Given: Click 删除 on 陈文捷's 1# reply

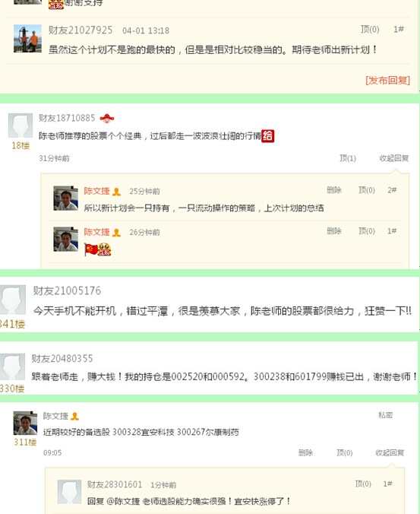Looking at the screenshot, I should point(334,231).
